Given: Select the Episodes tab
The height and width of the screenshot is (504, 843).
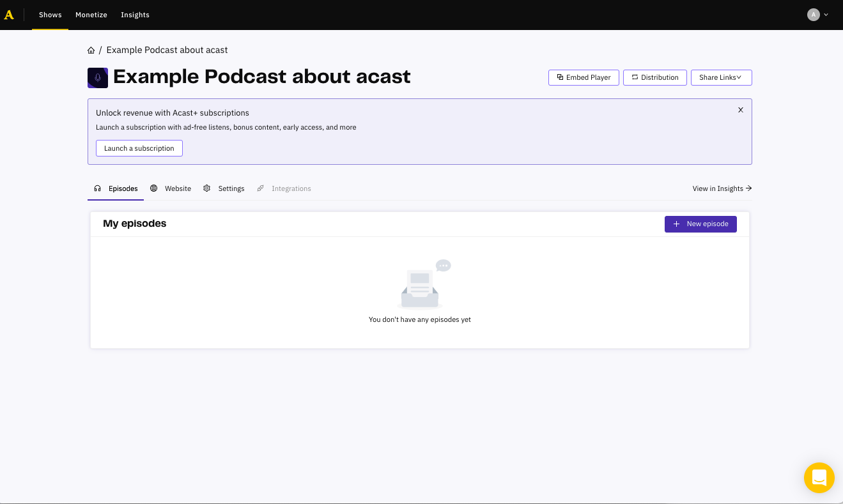Looking at the screenshot, I should (x=116, y=188).
